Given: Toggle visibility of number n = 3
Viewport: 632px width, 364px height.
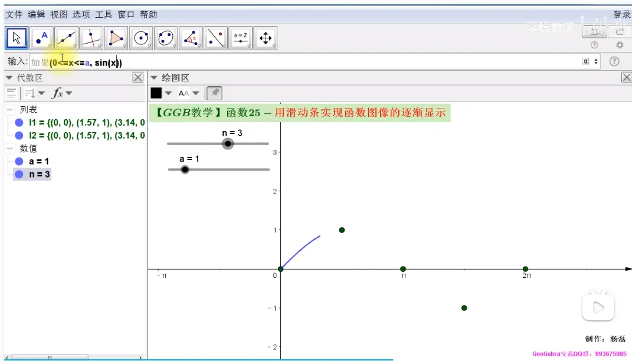Looking at the screenshot, I should point(19,174).
